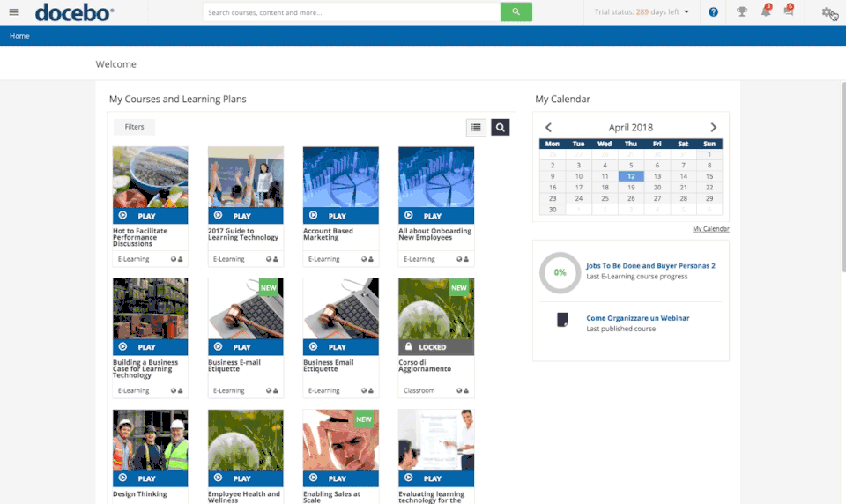
Task: Open the Filters dropdown
Action: 134,127
